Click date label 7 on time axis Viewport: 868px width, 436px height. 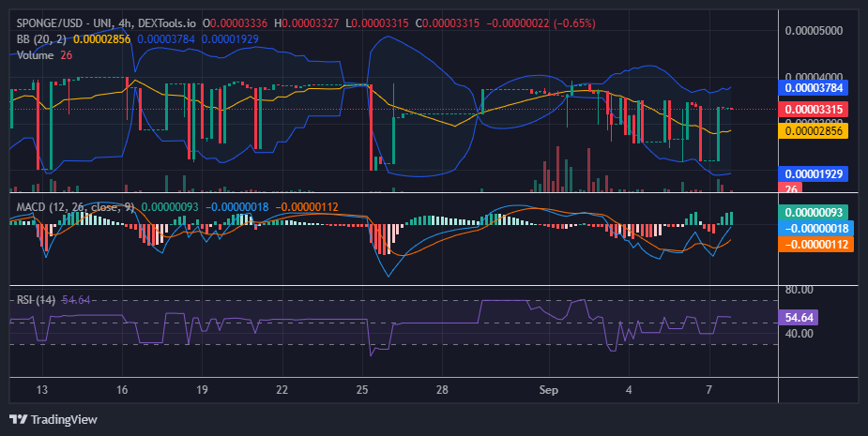(708, 389)
